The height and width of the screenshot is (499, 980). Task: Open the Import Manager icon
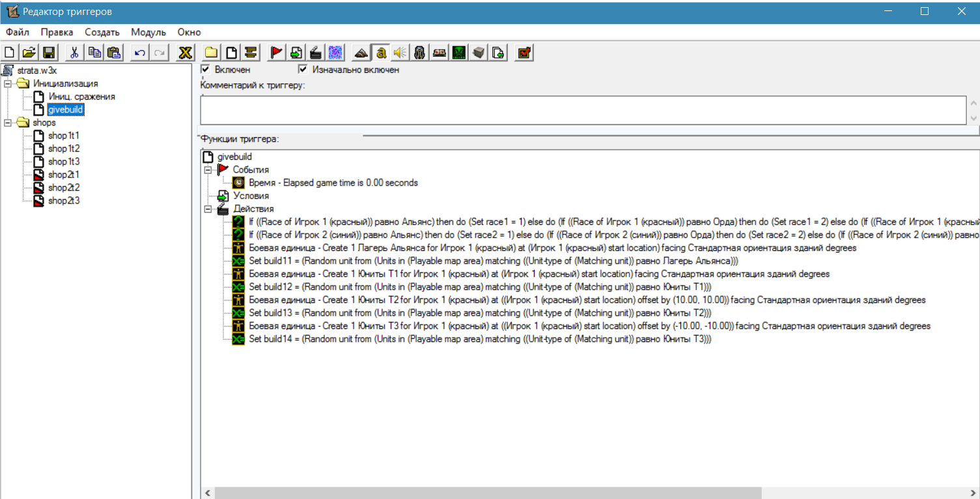(498, 53)
